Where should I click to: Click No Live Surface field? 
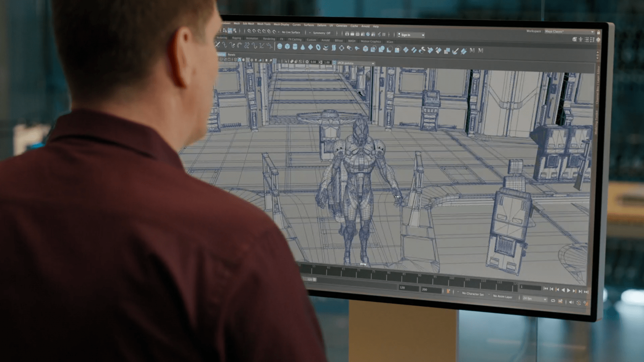pos(291,32)
